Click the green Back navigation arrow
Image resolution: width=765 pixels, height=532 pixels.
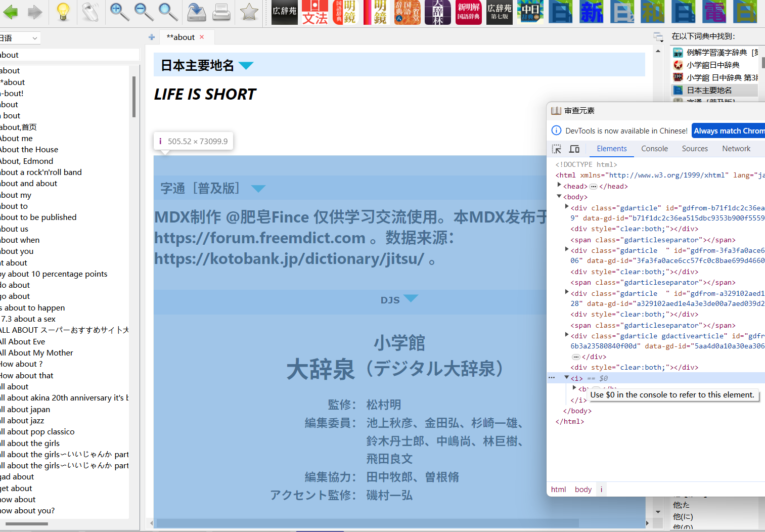[x=11, y=12]
